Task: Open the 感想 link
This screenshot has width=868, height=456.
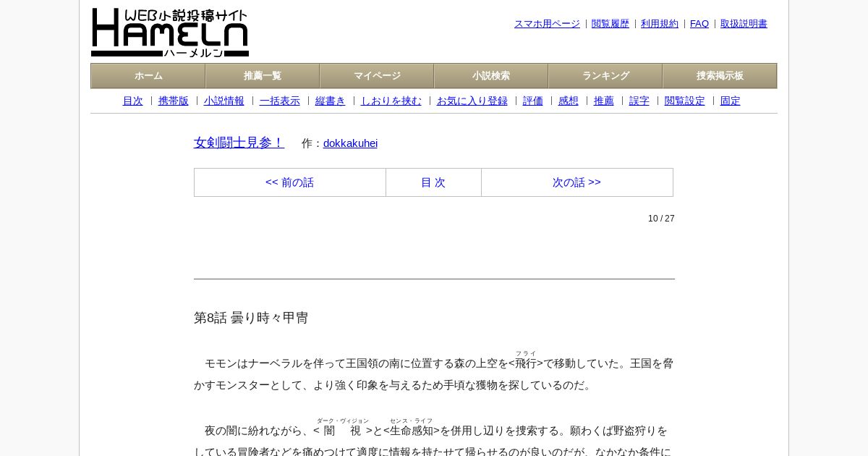Action: pyautogui.click(x=569, y=101)
